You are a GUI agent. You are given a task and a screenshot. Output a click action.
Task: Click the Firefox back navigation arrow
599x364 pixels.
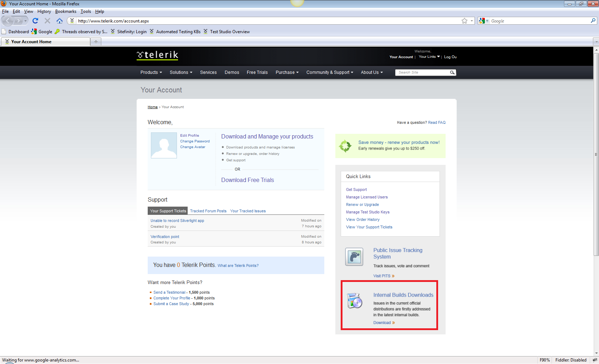click(x=8, y=21)
